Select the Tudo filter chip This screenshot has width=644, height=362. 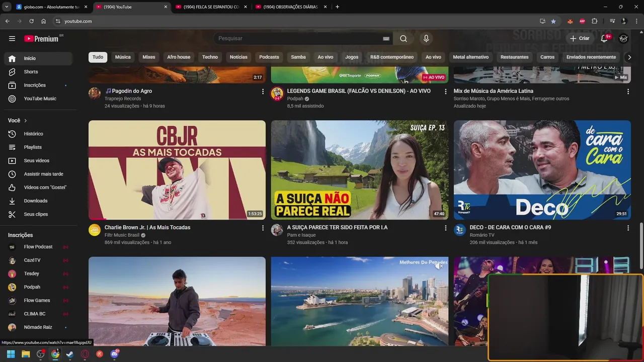(x=98, y=57)
